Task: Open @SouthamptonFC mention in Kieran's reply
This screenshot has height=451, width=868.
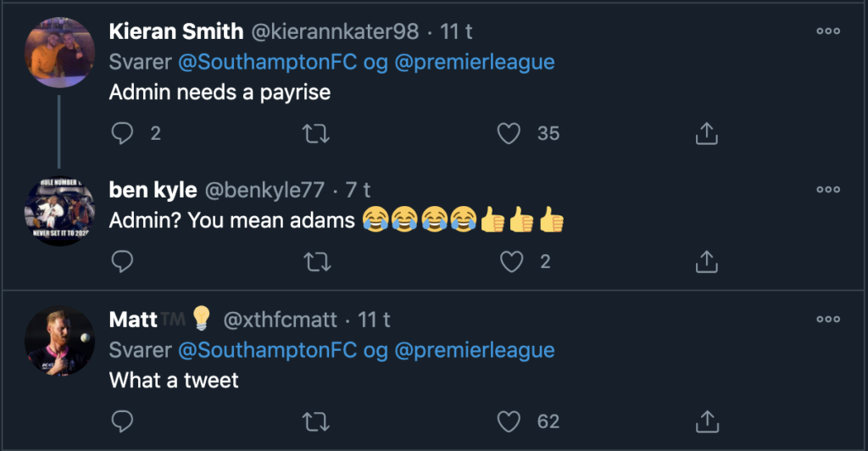Action: tap(258, 62)
